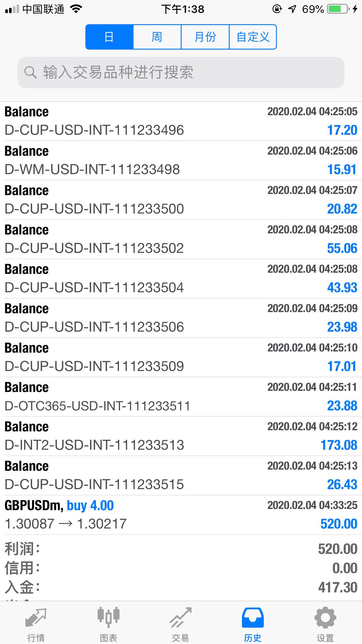Select the 17.20 amount for D-CUP-USD-INT-111233496
The image size is (362, 644).
click(342, 130)
